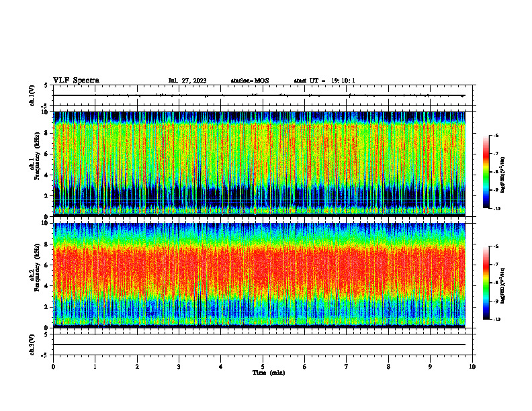Click time axis tick label "5"
This screenshot has height=411, width=532.
263,367
